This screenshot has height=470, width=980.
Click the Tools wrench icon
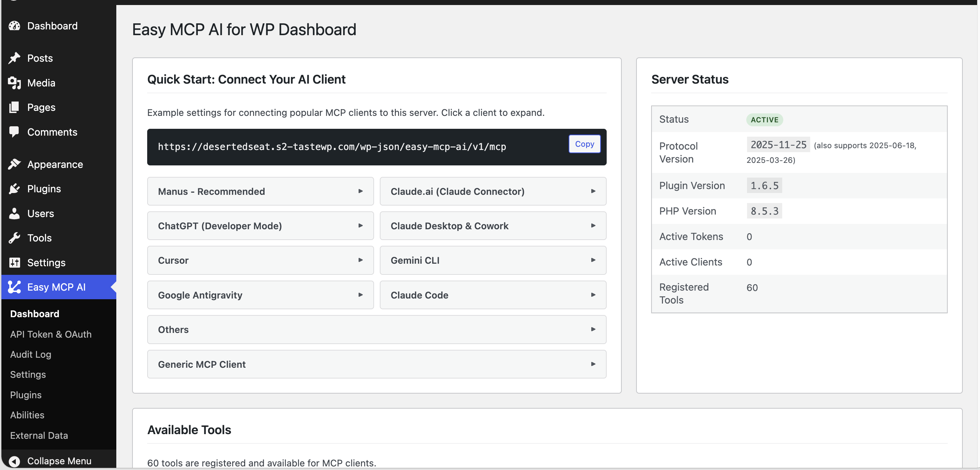(x=14, y=238)
